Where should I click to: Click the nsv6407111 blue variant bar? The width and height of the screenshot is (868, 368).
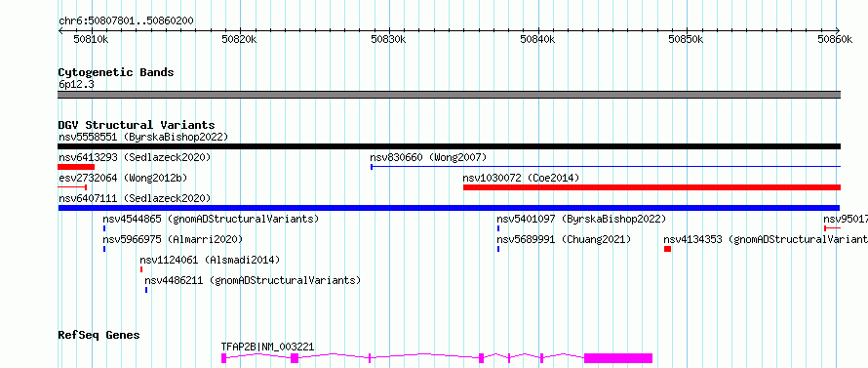449,208
